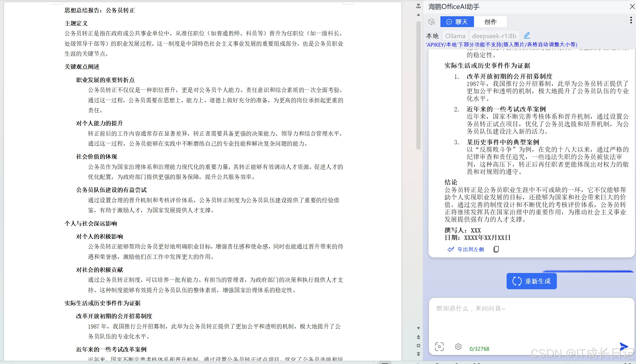
Task: Open chat settings gear icon
Action: tap(458, 347)
